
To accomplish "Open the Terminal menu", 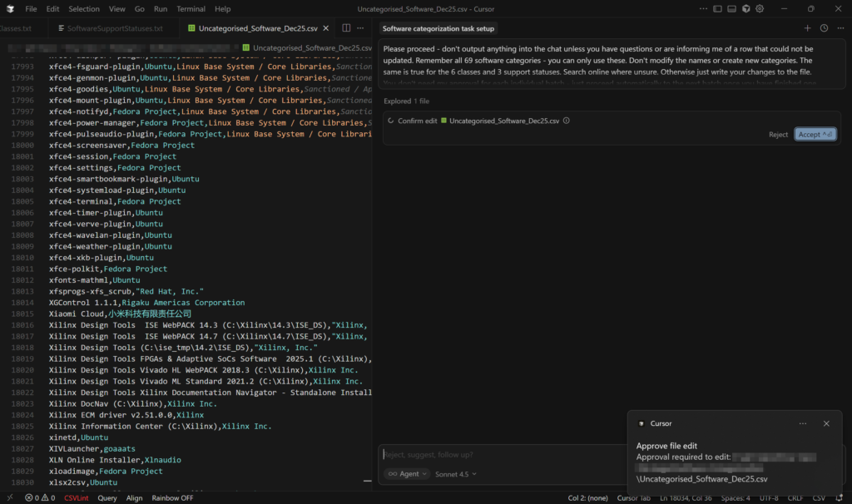I will 191,8.
